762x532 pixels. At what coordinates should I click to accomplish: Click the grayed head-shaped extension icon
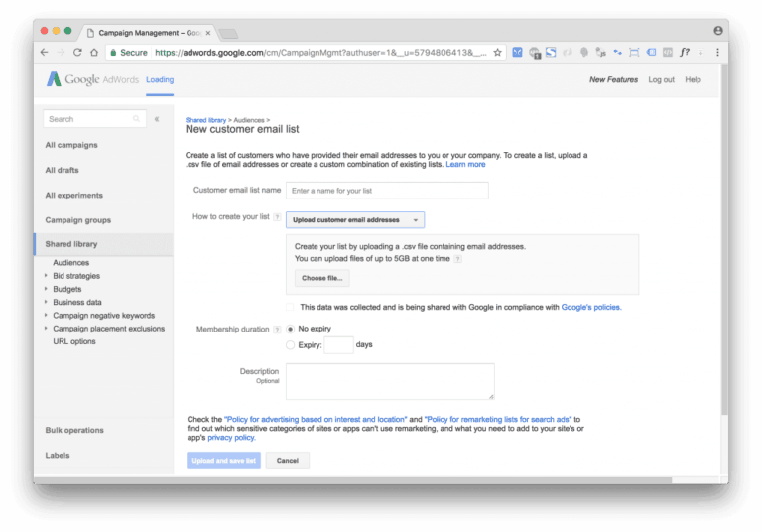pyautogui.click(x=583, y=52)
